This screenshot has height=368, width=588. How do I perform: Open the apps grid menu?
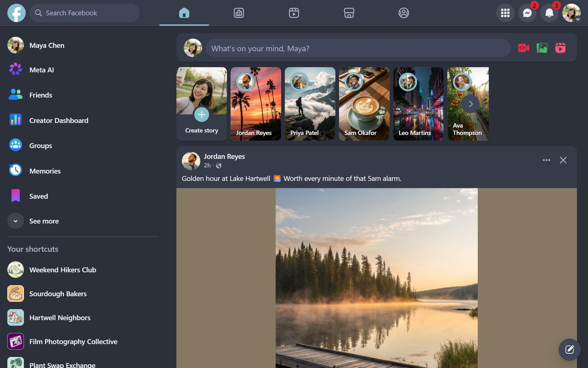pyautogui.click(x=505, y=13)
